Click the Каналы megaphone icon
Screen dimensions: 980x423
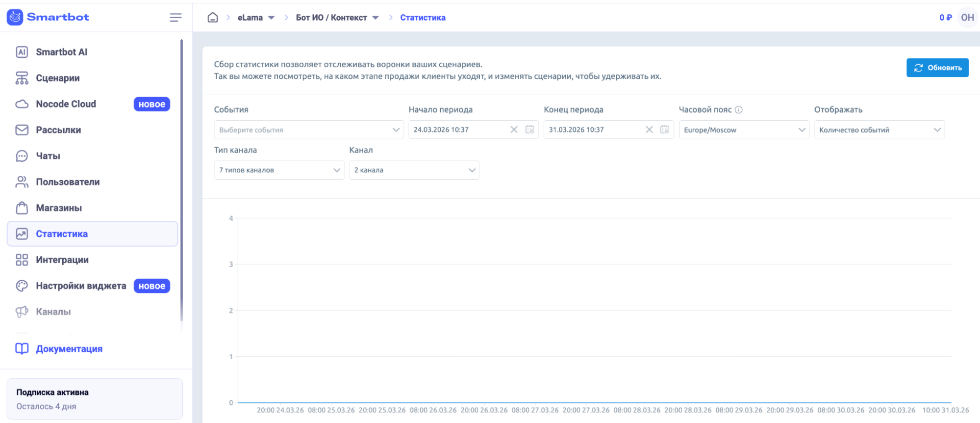click(22, 312)
